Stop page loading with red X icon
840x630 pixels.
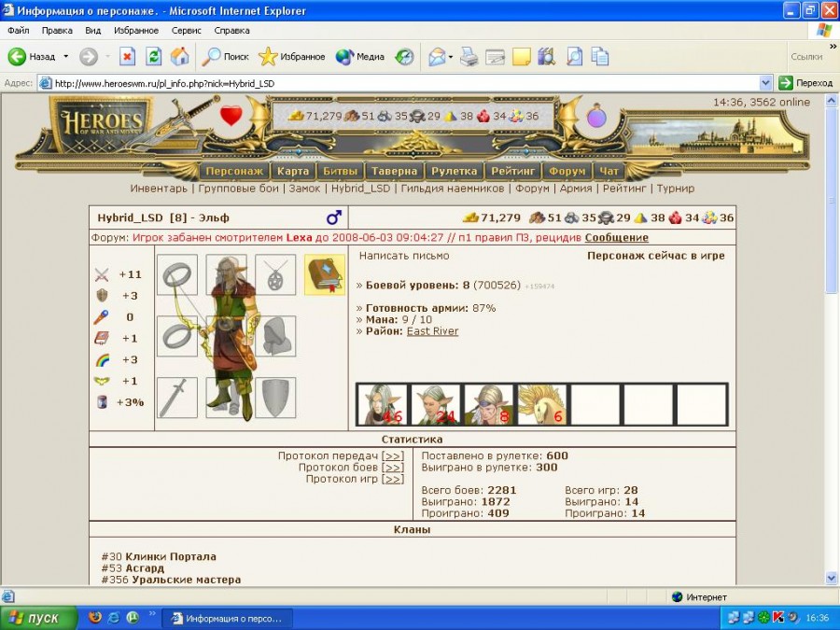(x=127, y=56)
